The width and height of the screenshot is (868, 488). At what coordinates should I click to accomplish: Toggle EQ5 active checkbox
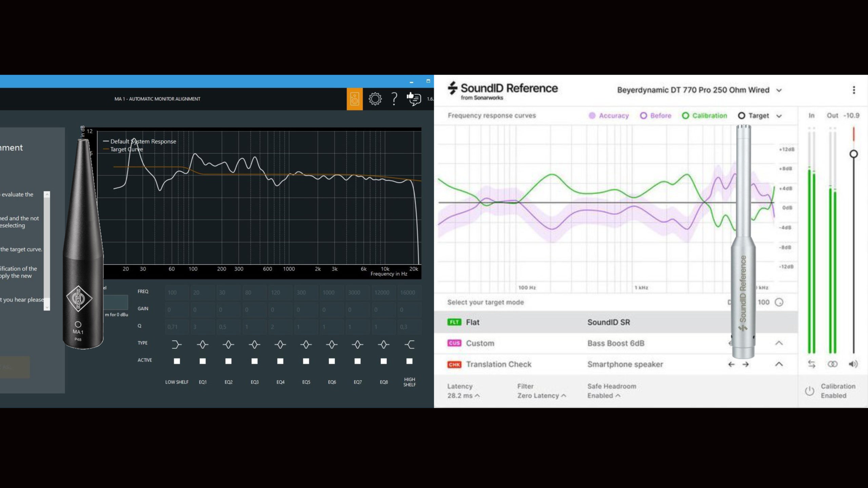coord(306,361)
